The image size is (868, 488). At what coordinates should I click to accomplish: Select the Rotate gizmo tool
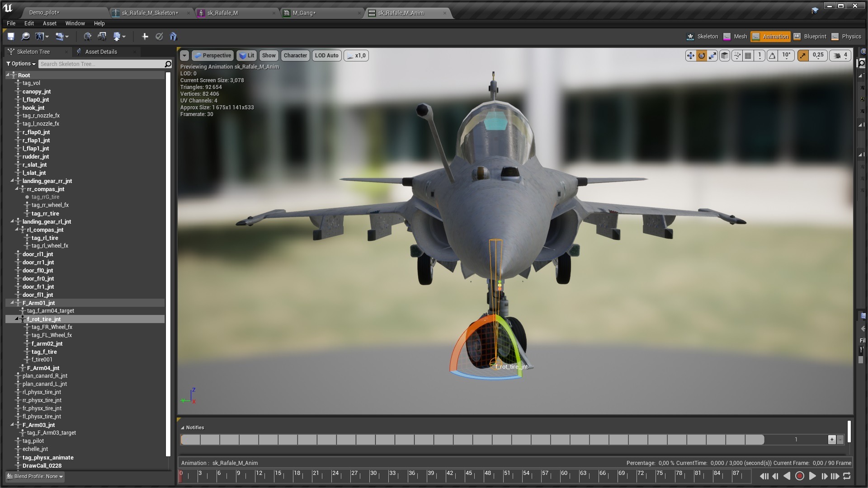point(702,56)
